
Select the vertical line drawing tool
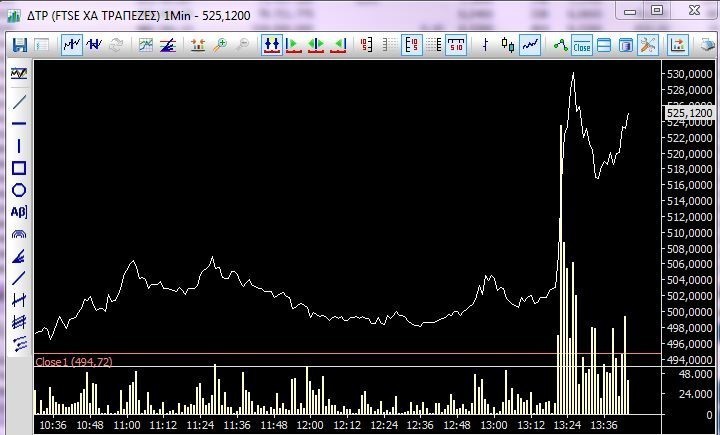click(x=19, y=146)
